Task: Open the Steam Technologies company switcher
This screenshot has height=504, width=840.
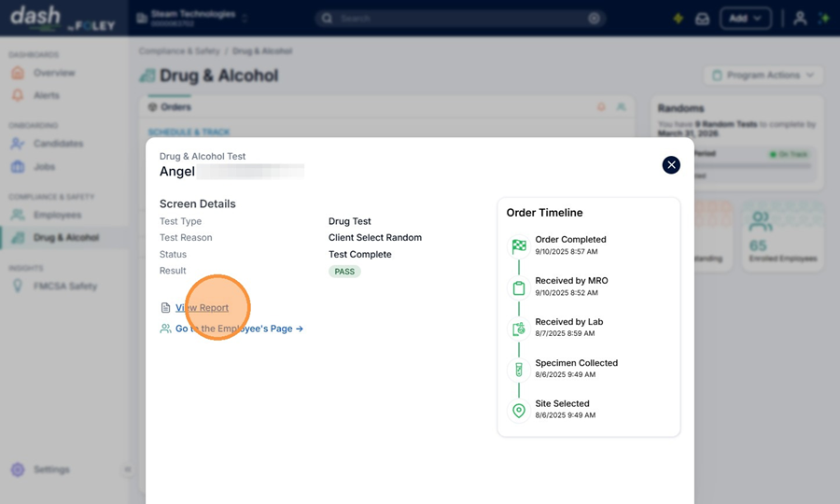Action: (192, 19)
